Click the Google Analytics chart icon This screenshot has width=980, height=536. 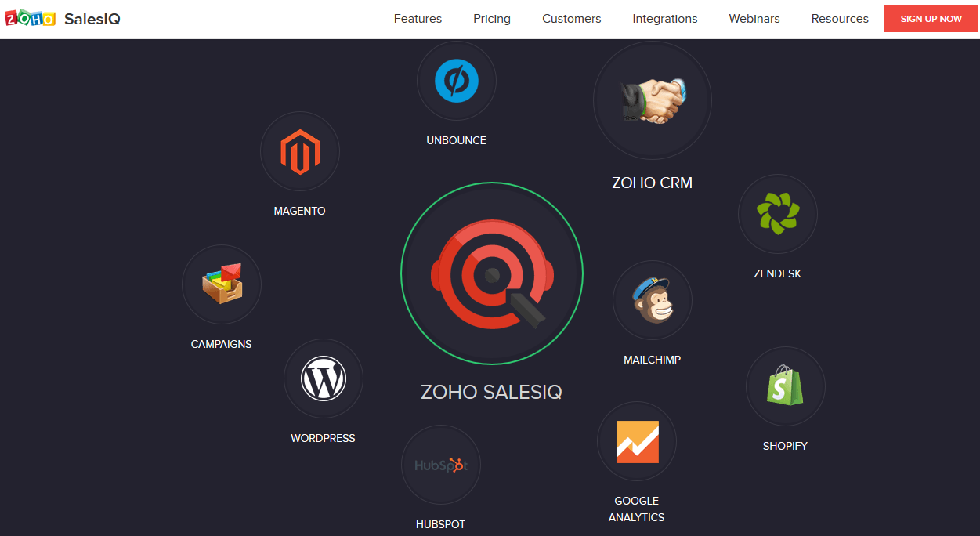coord(637,441)
